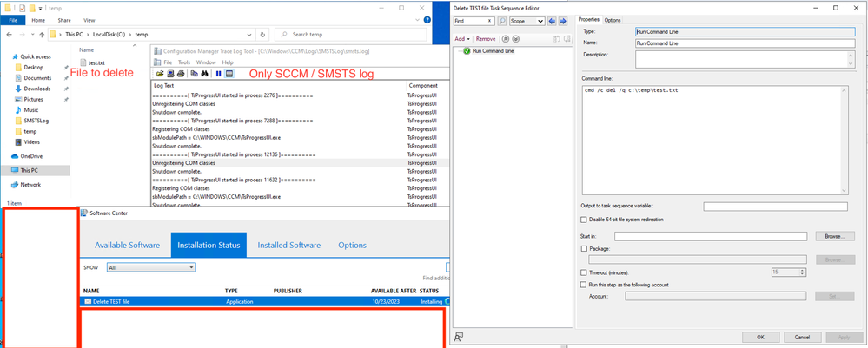Open Installed Software tab in Software Center

point(289,245)
